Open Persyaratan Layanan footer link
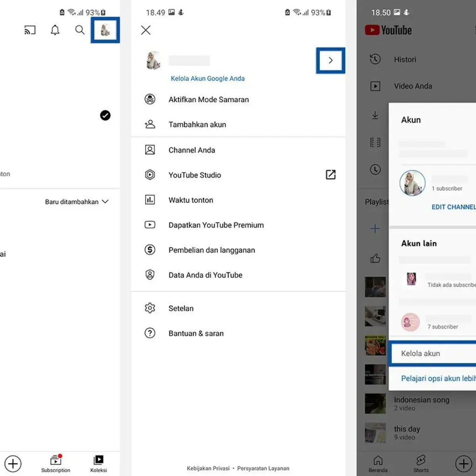 (263, 468)
